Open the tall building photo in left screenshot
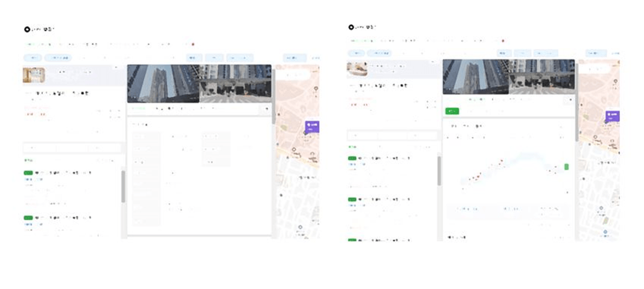This screenshot has width=644, height=289. (x=163, y=83)
